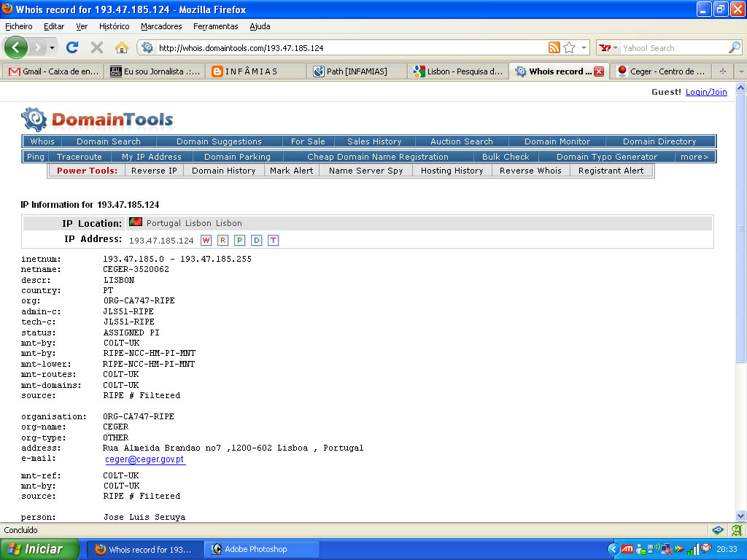
Task: Close the Whois record tab
Action: tap(599, 71)
